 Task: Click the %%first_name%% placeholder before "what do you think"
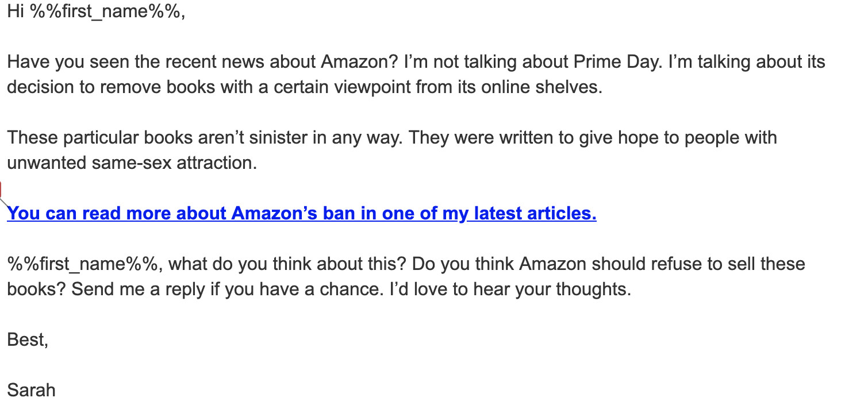tap(82, 264)
